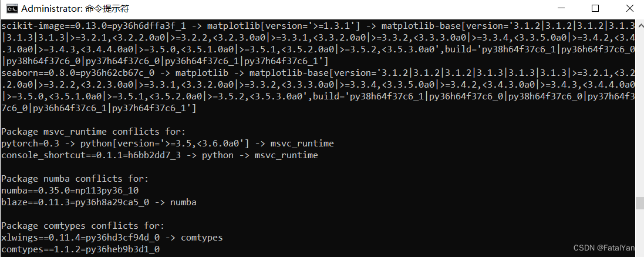
Task: Open the command prompt system menu icon
Action: [x=12, y=8]
